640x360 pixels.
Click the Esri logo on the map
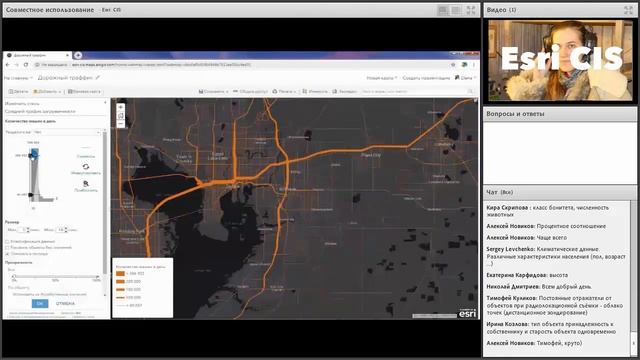(x=467, y=313)
